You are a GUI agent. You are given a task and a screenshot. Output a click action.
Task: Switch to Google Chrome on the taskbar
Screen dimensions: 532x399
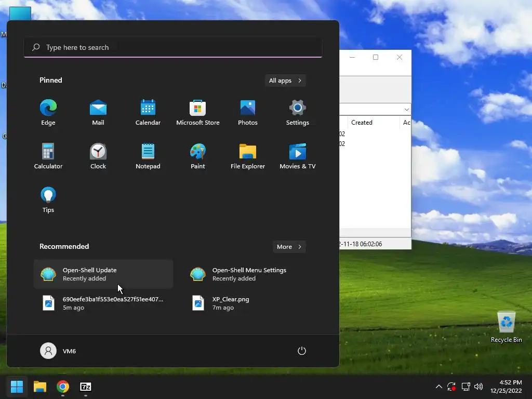(63, 387)
